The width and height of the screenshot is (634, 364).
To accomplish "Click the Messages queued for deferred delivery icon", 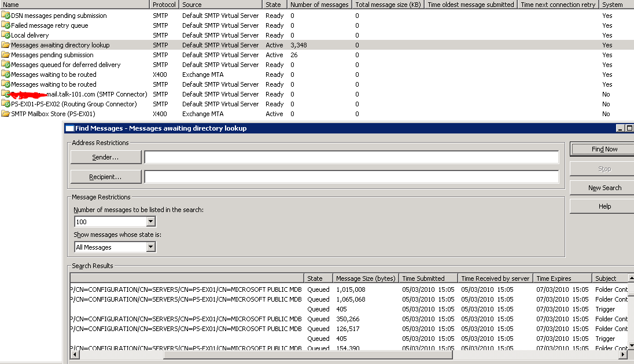I will (6, 65).
